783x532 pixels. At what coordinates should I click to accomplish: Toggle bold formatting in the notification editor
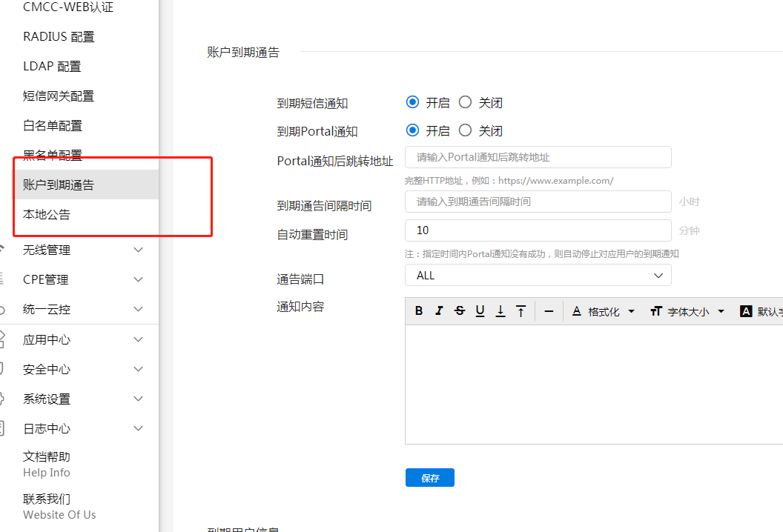point(419,311)
